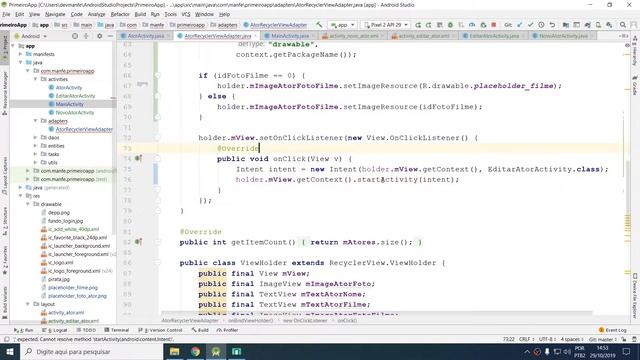640x360 pixels.
Task: Open the Android project view dropdown
Action: tap(31, 36)
